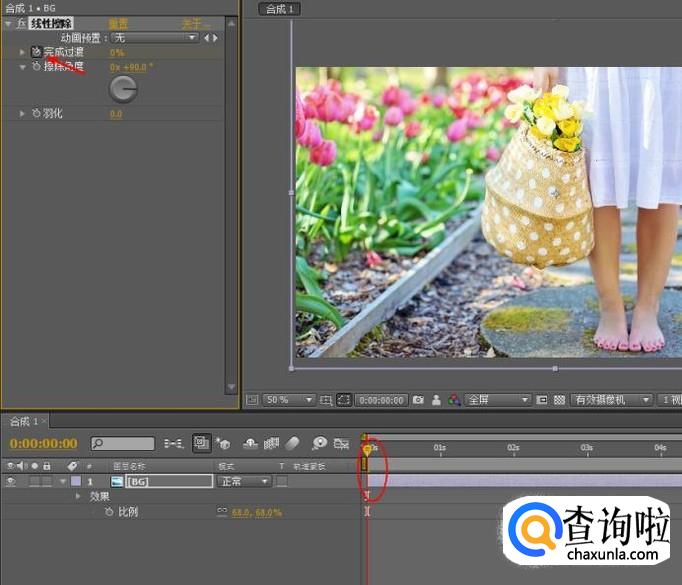Click the snapshot camera icon in viewer

tap(418, 400)
